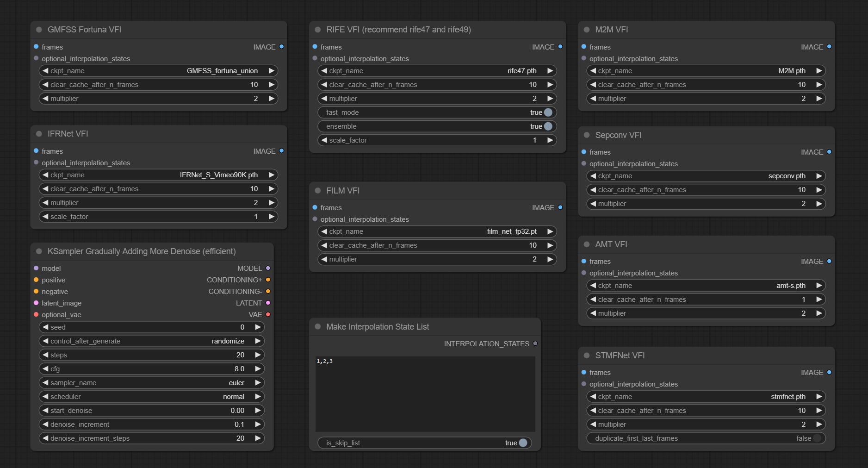Open the scheduler normal selector
Image resolution: width=868 pixels, height=468 pixels.
152,397
